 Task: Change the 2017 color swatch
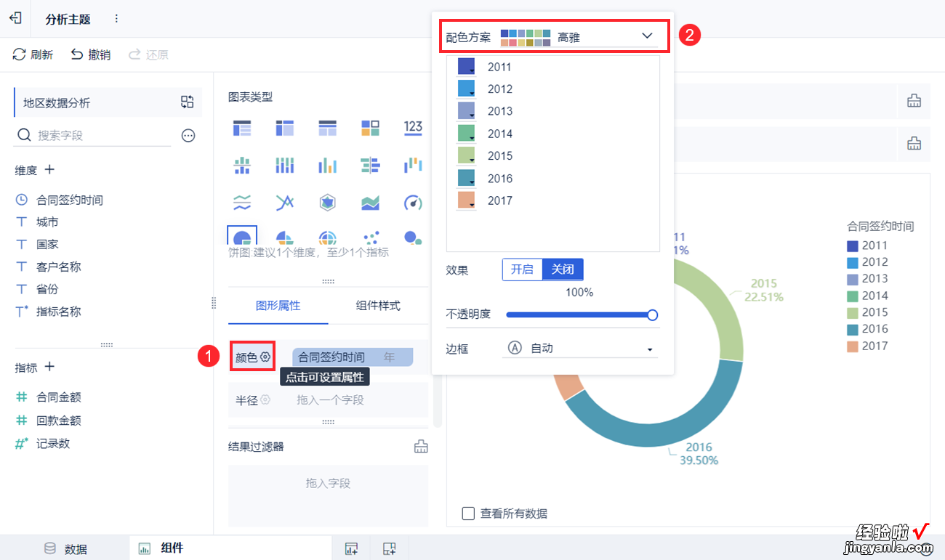pos(466,200)
